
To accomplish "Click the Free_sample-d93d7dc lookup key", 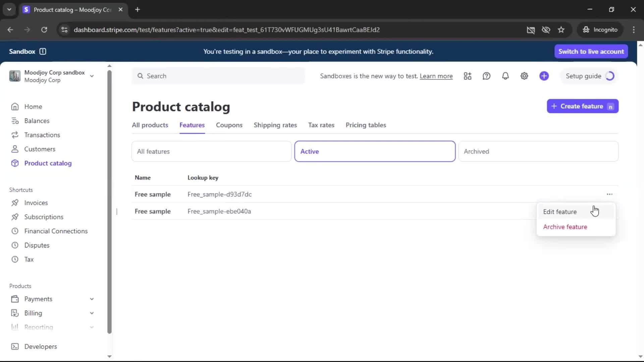I will [x=219, y=194].
